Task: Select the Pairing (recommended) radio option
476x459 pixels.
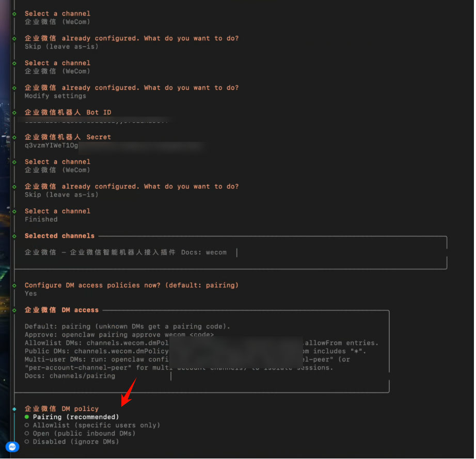Action: (x=72, y=417)
